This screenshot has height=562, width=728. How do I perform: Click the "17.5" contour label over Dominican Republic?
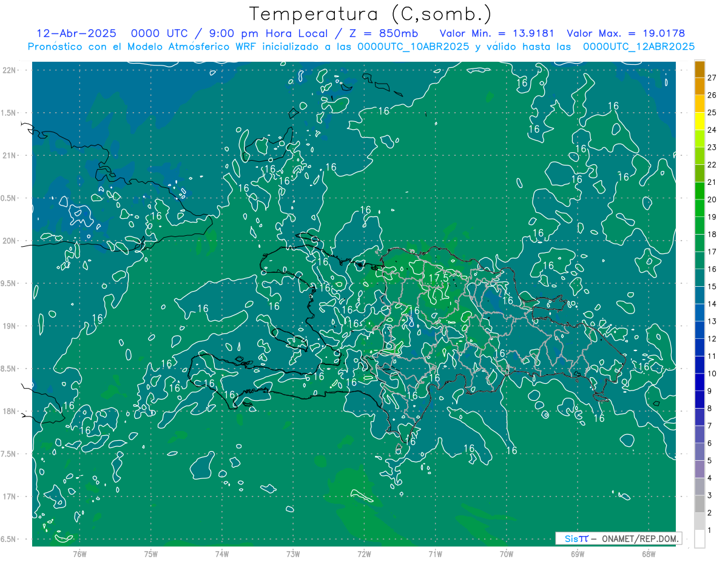(x=439, y=277)
